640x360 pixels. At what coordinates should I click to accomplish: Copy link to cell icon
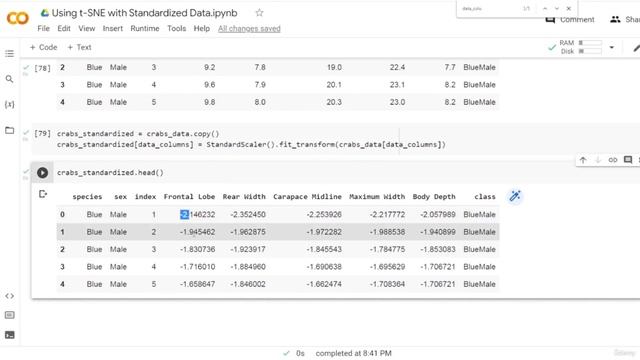pyautogui.click(x=613, y=160)
